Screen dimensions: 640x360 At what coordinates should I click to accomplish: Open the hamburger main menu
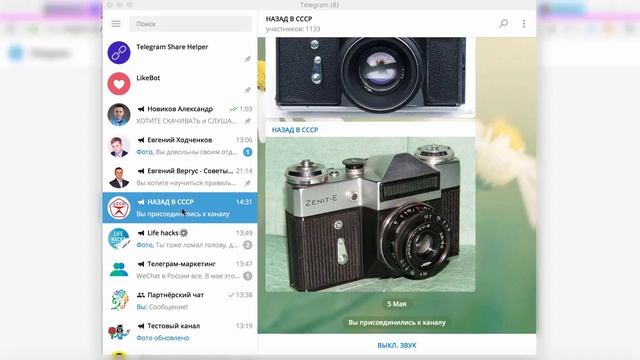116,24
